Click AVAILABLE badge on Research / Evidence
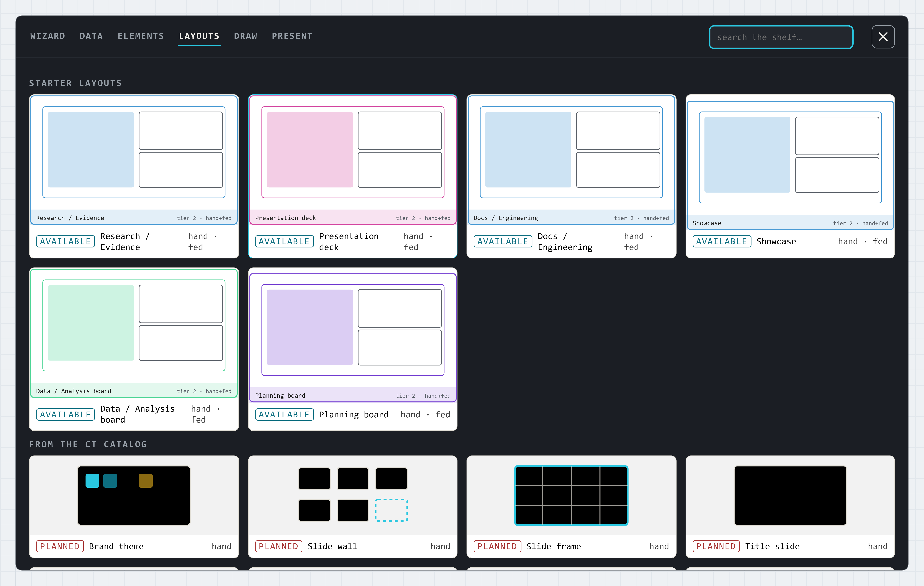This screenshot has width=924, height=586. tap(65, 241)
